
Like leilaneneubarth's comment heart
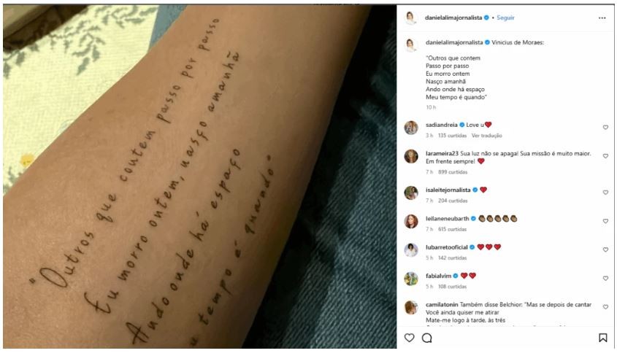pyautogui.click(x=605, y=221)
